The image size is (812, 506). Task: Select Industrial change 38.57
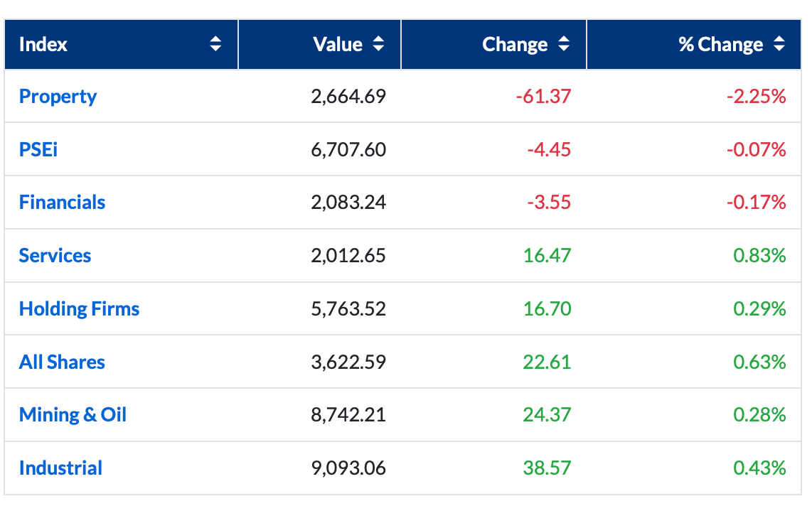pos(547,468)
